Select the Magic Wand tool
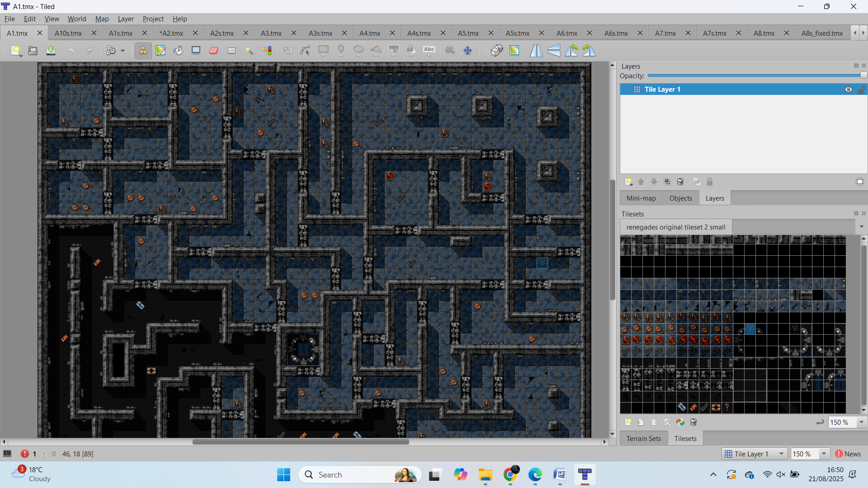This screenshot has height=488, width=868. [250, 51]
